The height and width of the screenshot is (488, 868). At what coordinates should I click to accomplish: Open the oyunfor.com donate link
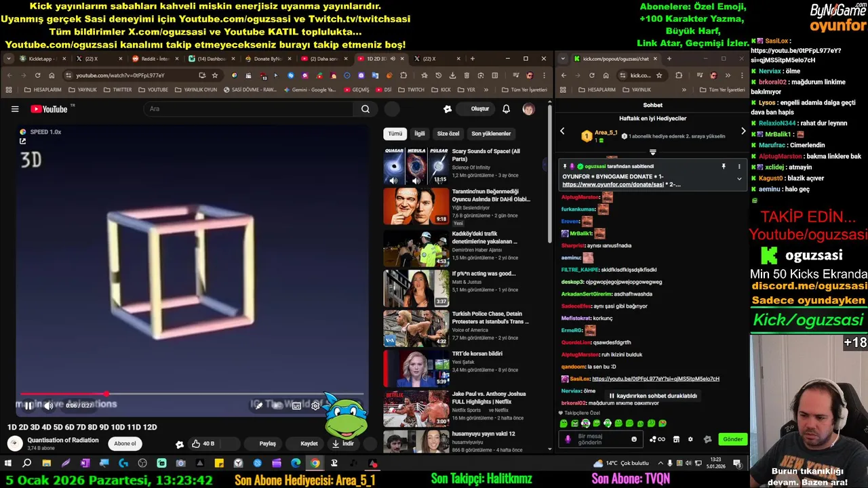click(612, 184)
